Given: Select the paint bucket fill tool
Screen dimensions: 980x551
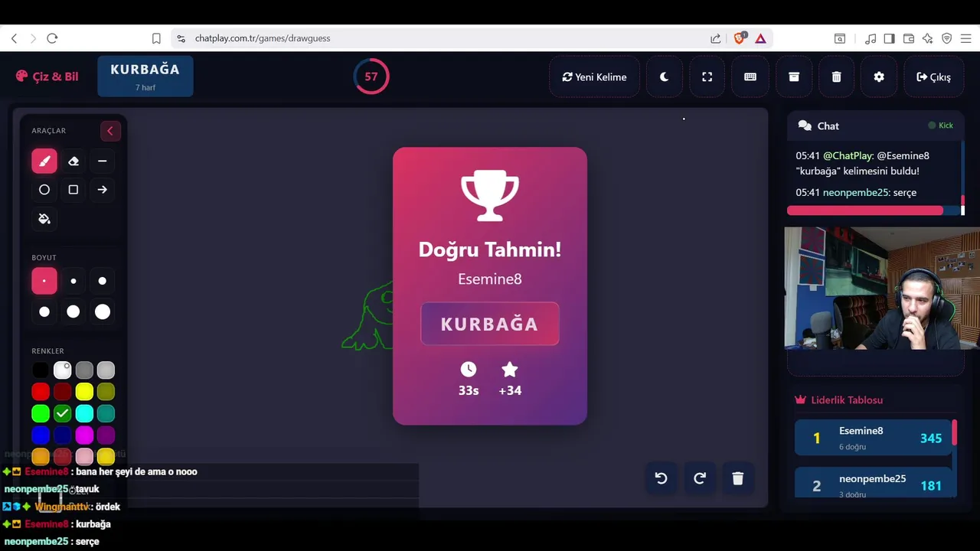Looking at the screenshot, I should [44, 219].
